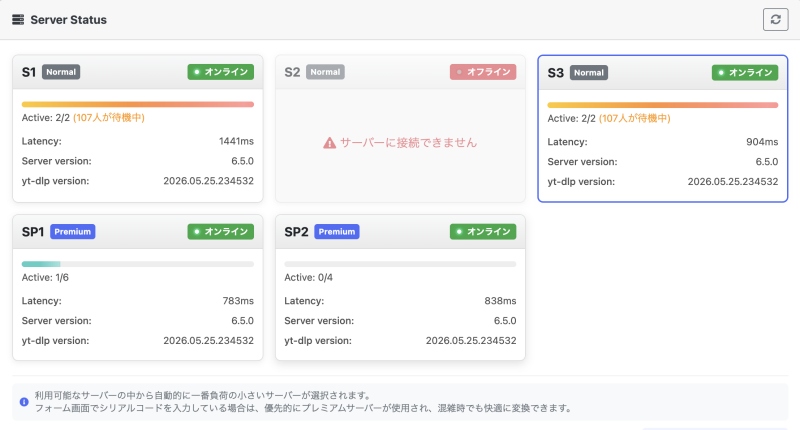800x430 pixels.
Task: Click the S1 load progress bar
Action: click(138, 105)
